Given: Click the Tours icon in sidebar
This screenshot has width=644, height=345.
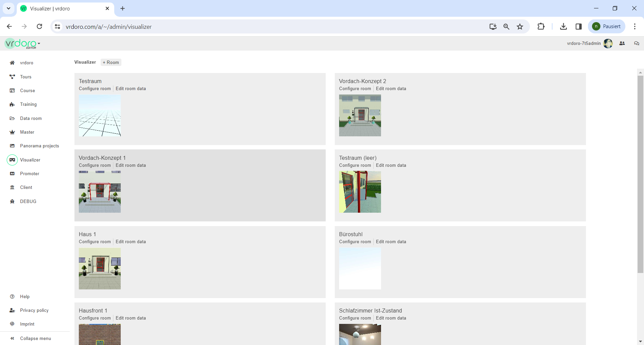Looking at the screenshot, I should 12,77.
